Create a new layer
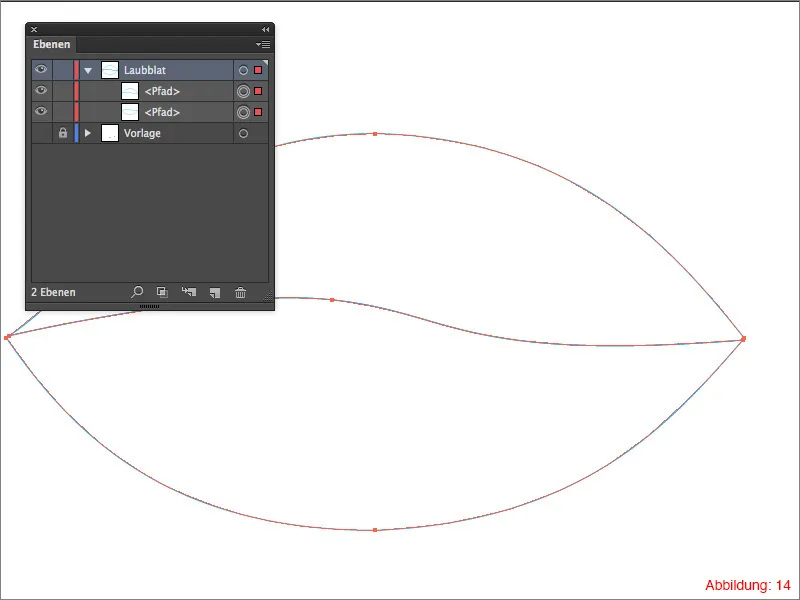The image size is (800, 600). click(x=215, y=292)
